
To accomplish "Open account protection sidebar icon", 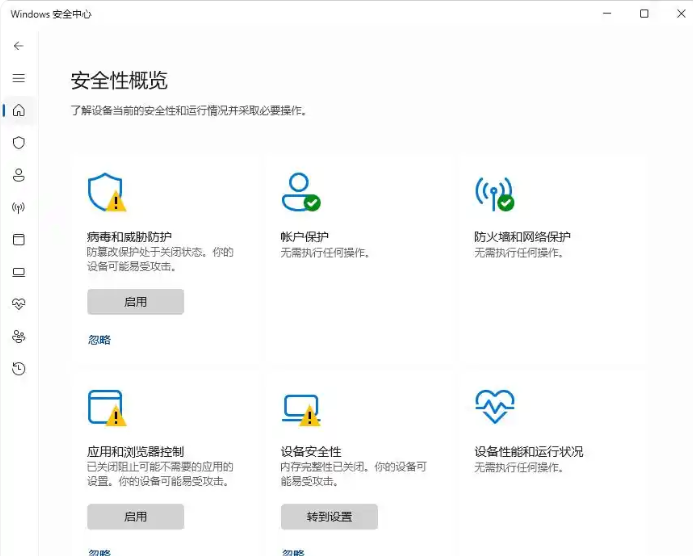I will click(18, 175).
